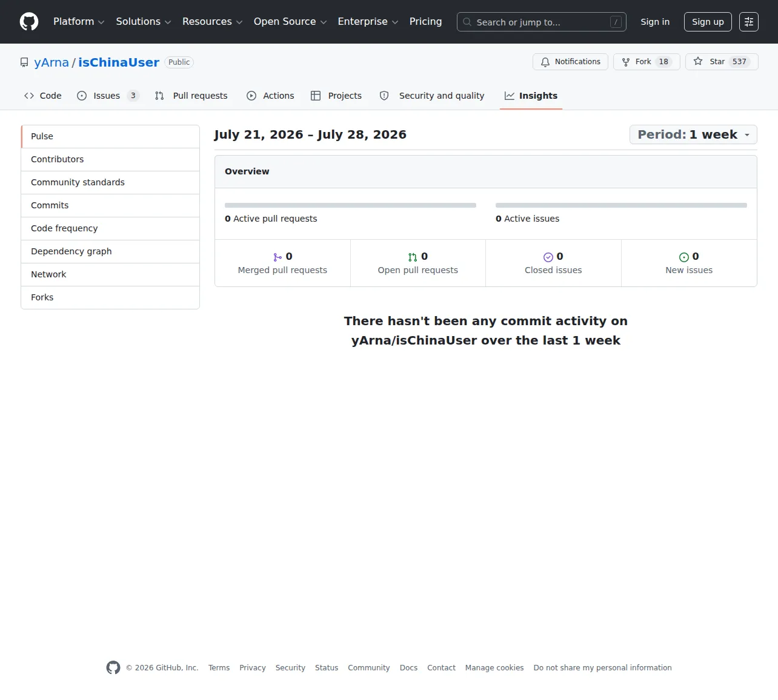
Task: Click Manage cookies in the footer
Action: [x=494, y=668]
